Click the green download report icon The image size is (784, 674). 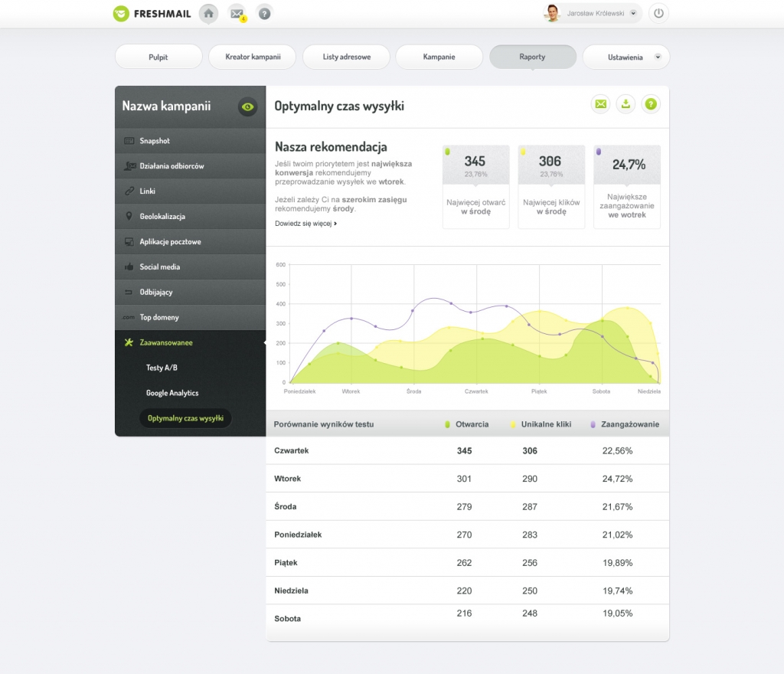626,104
